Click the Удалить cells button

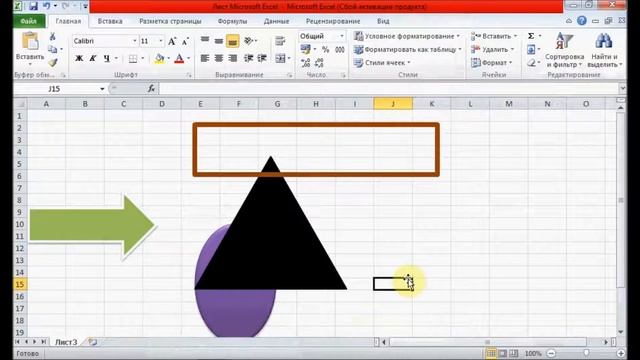[x=492, y=50]
